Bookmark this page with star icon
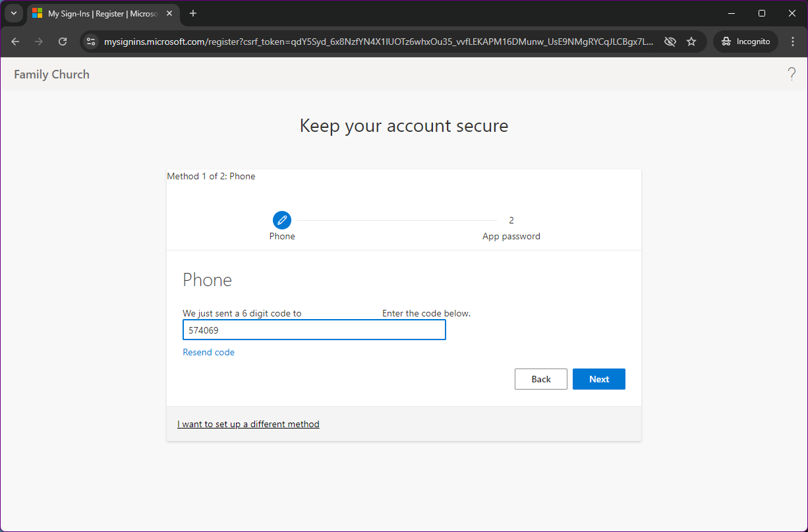 click(x=691, y=42)
